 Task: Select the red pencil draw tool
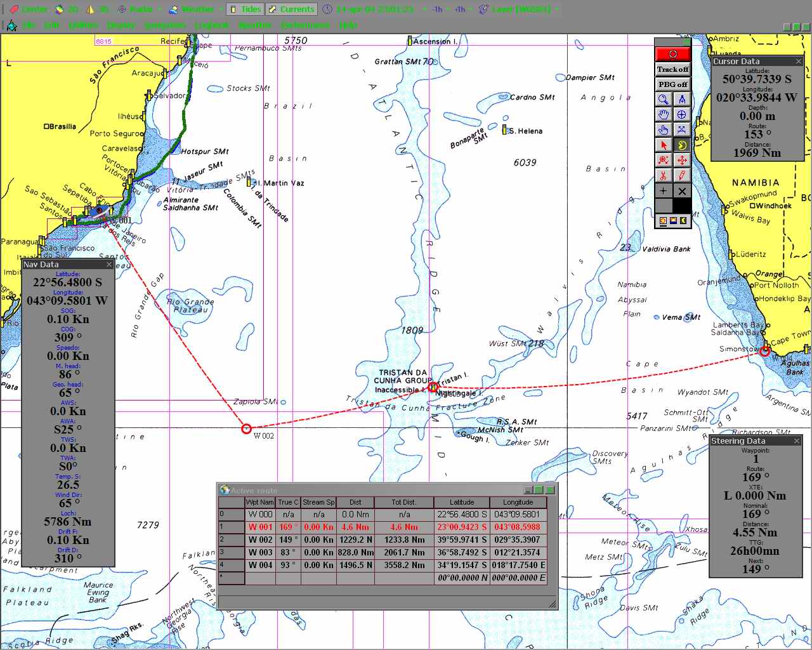click(x=682, y=175)
